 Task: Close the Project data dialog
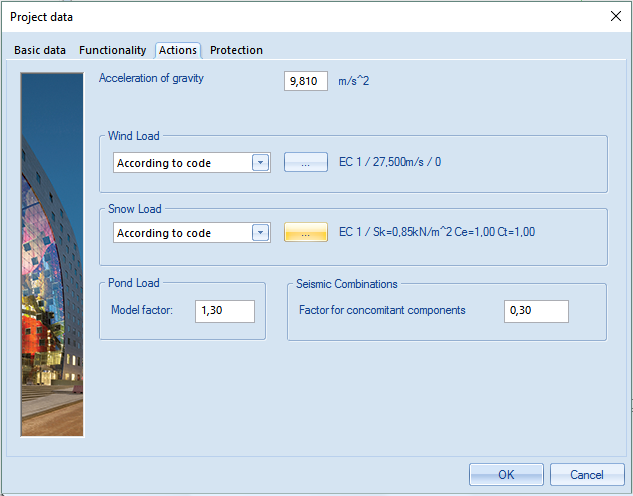[x=614, y=16]
